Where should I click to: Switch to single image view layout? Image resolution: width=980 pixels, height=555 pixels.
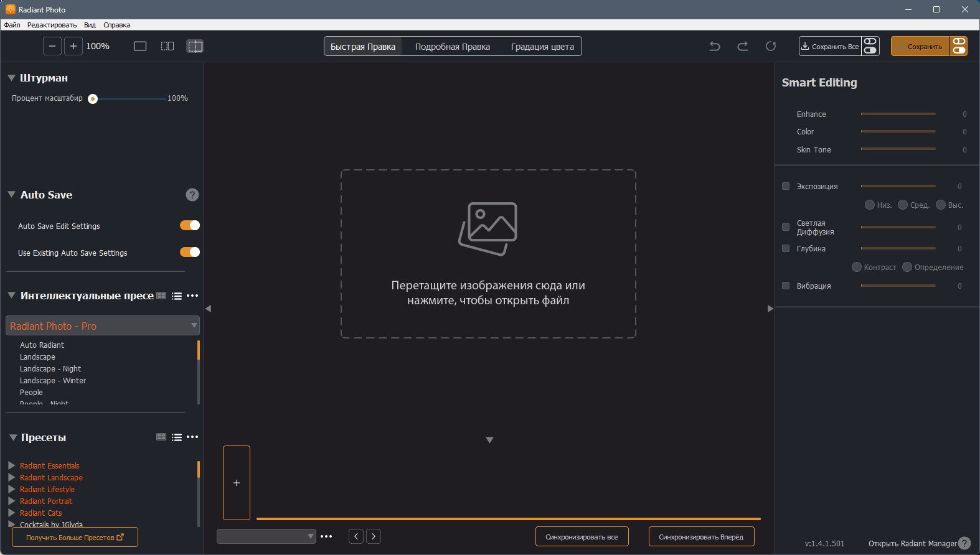pyautogui.click(x=140, y=46)
